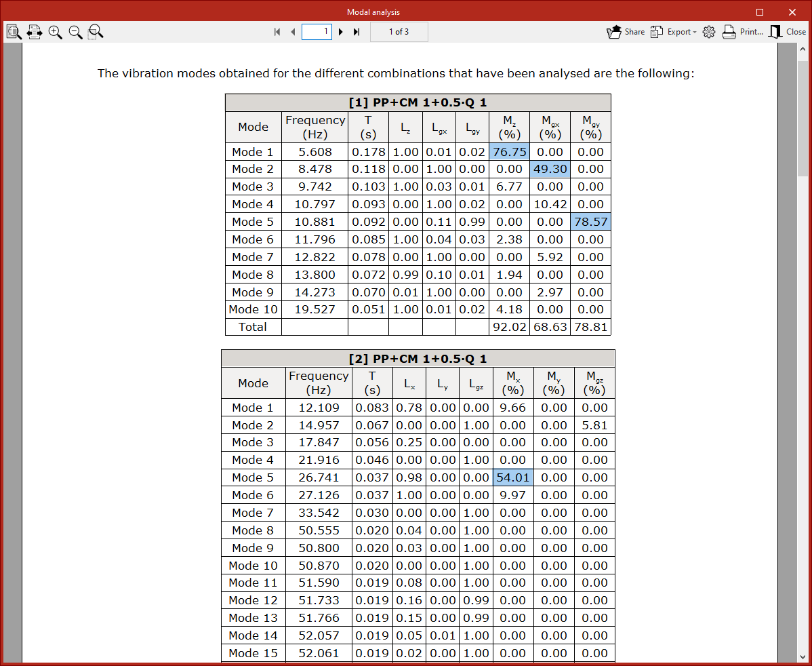Select the zoom window magnifier tool
Viewport: 812px width, 666px height.
click(x=96, y=32)
